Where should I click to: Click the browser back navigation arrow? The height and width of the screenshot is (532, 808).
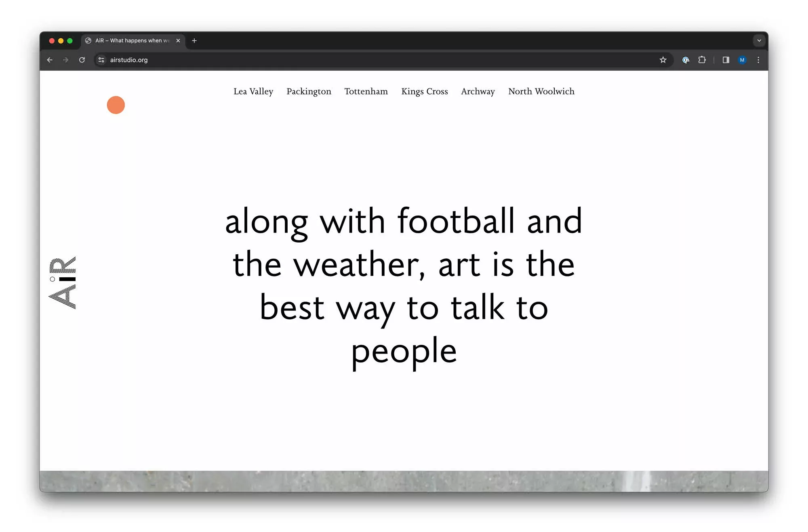50,60
